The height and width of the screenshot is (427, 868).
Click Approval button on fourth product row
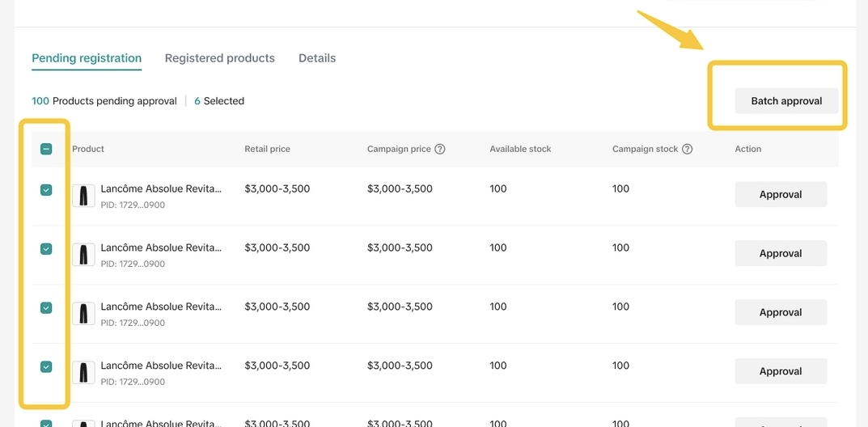tap(780, 371)
